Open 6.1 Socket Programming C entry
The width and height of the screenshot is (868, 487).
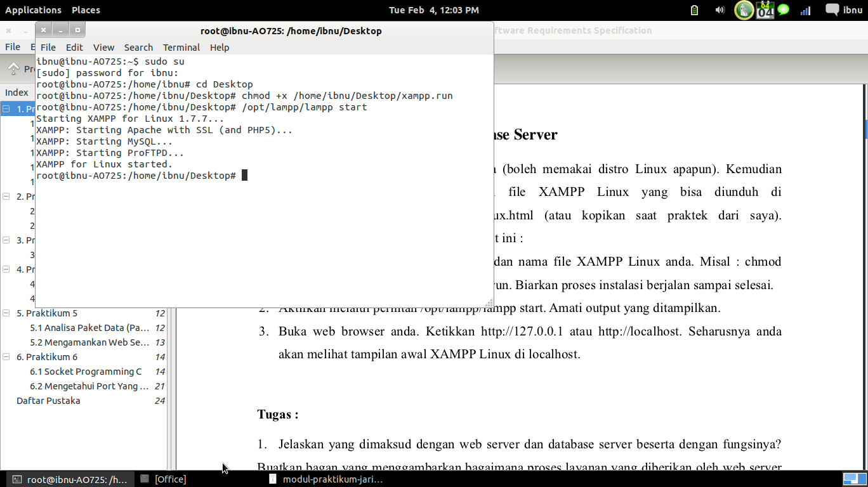tap(86, 372)
